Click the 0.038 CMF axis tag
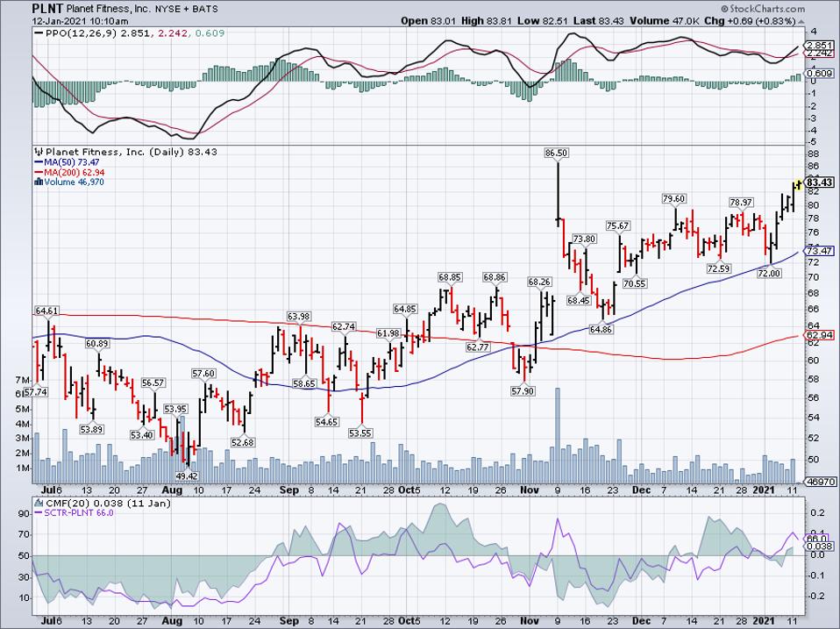The image size is (840, 629). 819,547
